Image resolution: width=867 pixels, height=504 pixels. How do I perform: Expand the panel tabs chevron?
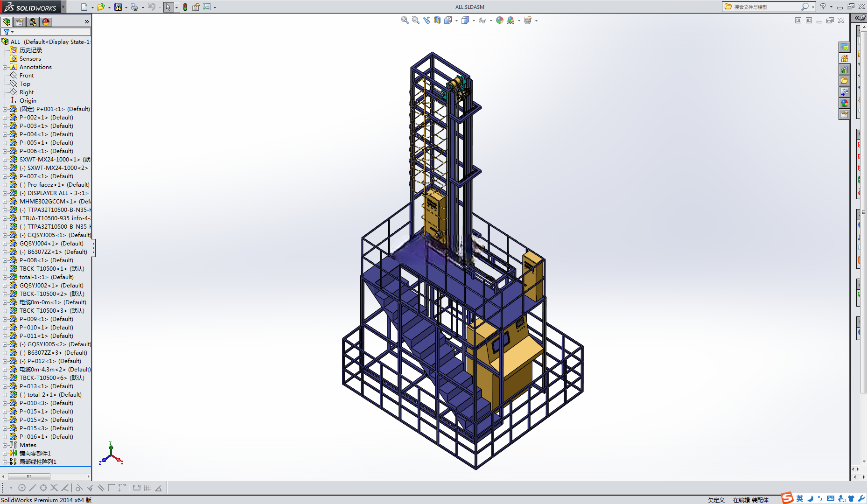tap(87, 22)
